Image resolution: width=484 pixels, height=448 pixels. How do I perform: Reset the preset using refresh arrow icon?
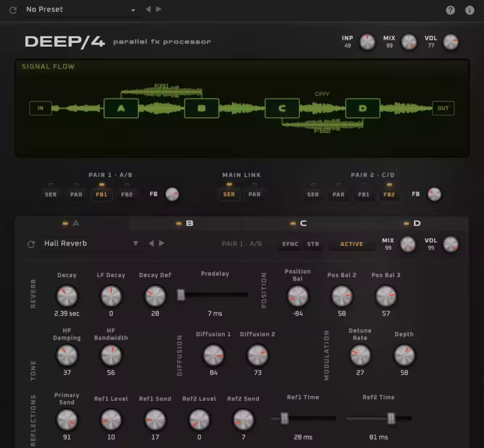(x=11, y=10)
